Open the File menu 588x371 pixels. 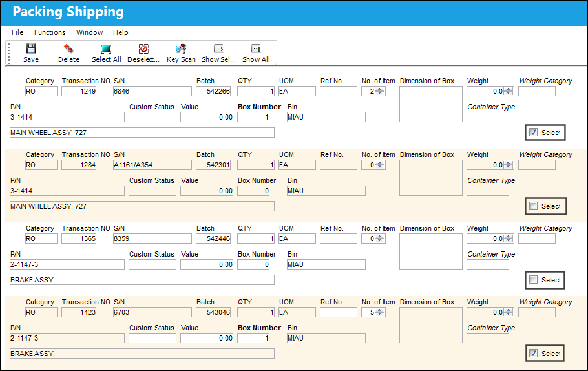pyautogui.click(x=17, y=32)
